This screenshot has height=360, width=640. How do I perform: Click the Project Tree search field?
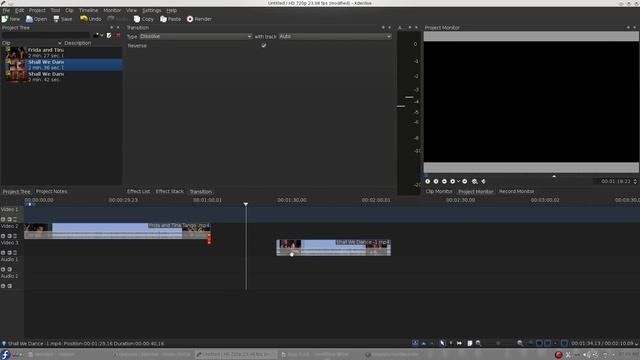[46, 36]
